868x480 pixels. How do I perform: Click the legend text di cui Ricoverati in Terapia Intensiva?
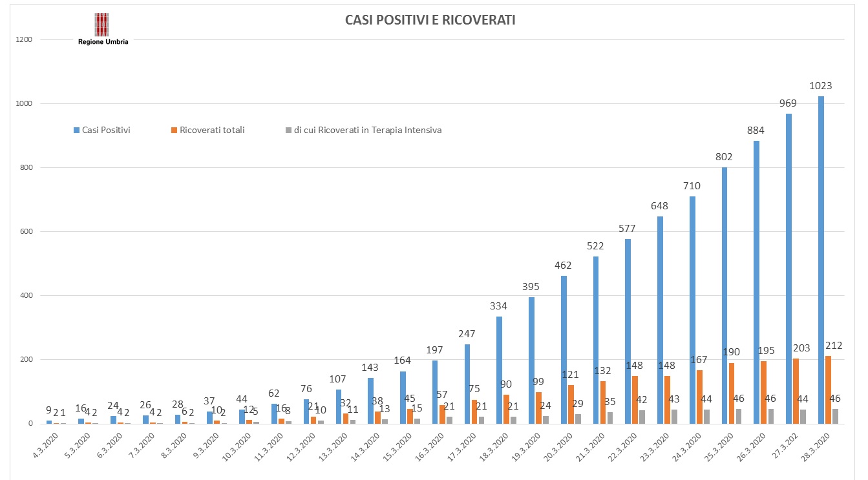click(368, 130)
